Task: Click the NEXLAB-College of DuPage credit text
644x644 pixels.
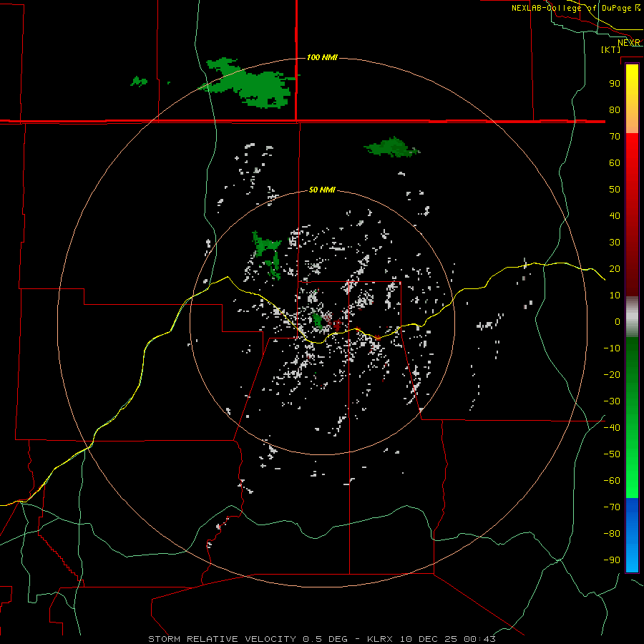Action: pyautogui.click(x=575, y=8)
